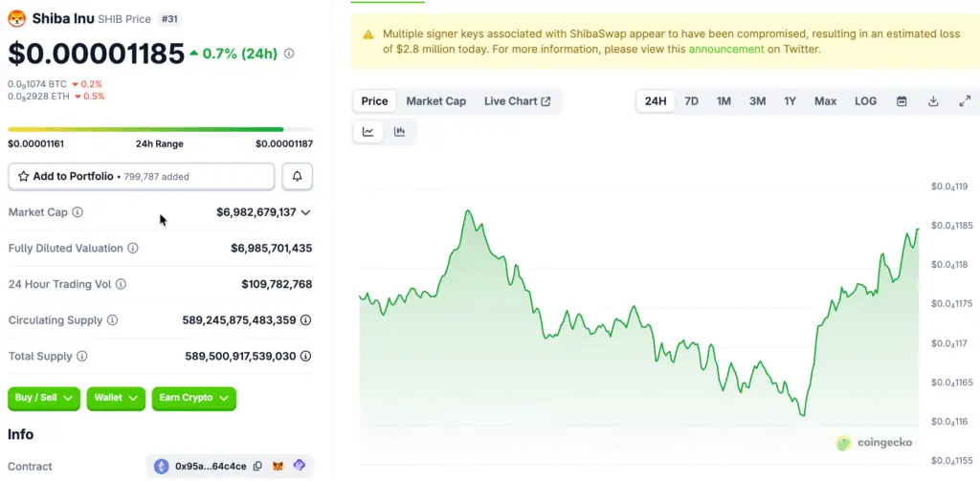The image size is (980, 481).
Task: Expand Market Cap details chevron
Action: pos(306,212)
